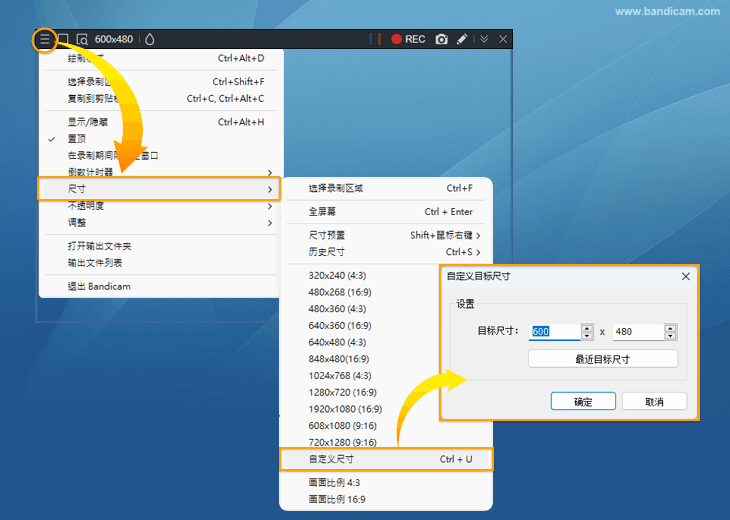Screen dimensions: 730x520
Task: Pick the 640x360 (16:9) size preset
Action: 340,326
